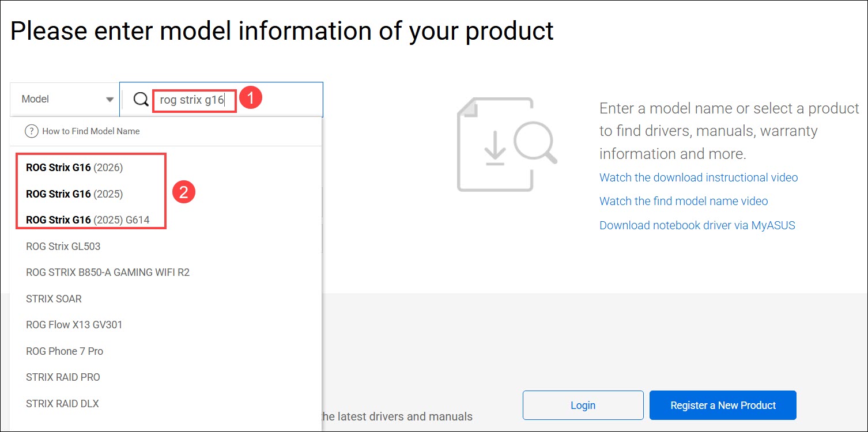The height and width of the screenshot is (432, 868).
Task: Click the search magnifier icon
Action: tap(141, 100)
